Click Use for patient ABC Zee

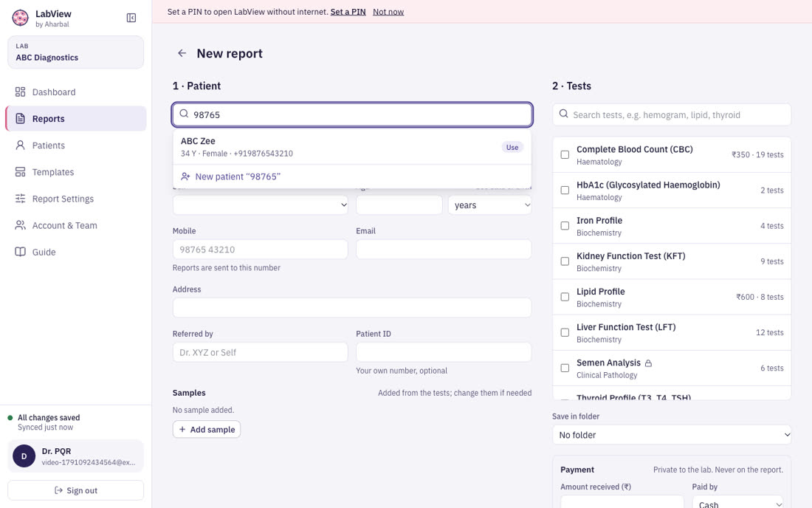512,147
